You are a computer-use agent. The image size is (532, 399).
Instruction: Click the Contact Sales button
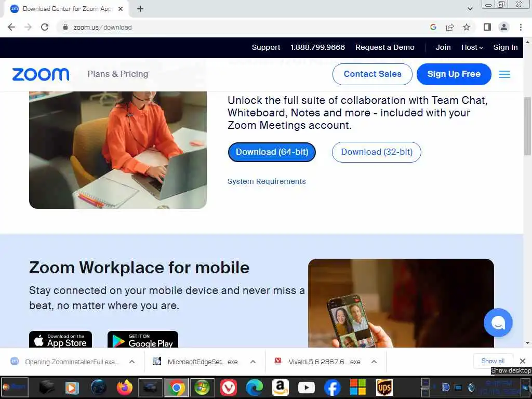pos(373,74)
